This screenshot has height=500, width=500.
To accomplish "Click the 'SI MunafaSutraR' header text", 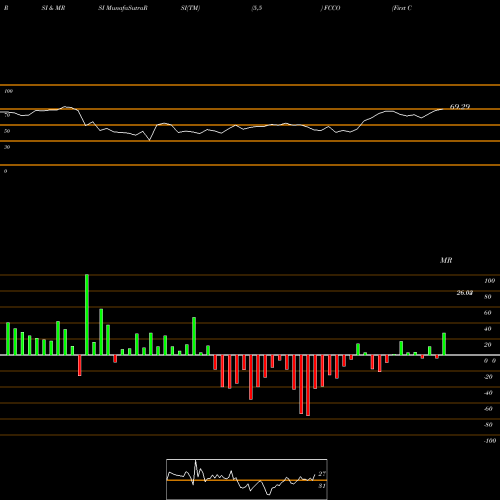I will (x=123, y=8).
